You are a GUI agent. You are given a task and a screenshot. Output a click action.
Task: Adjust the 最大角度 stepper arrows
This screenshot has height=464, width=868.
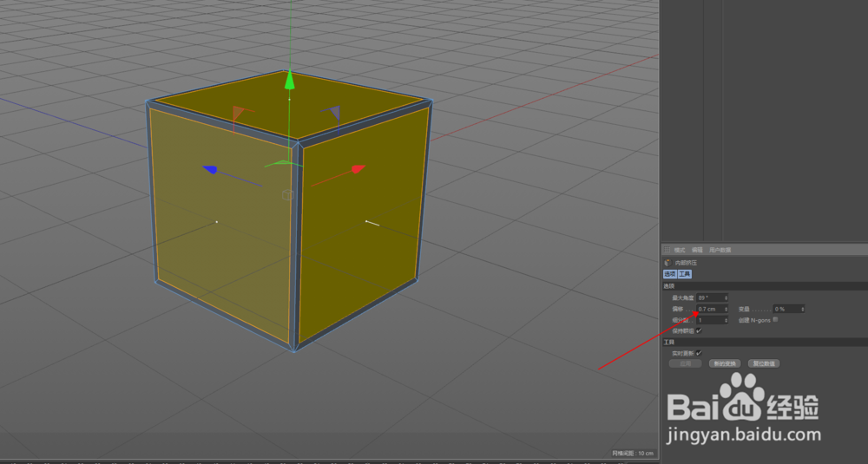pos(726,297)
